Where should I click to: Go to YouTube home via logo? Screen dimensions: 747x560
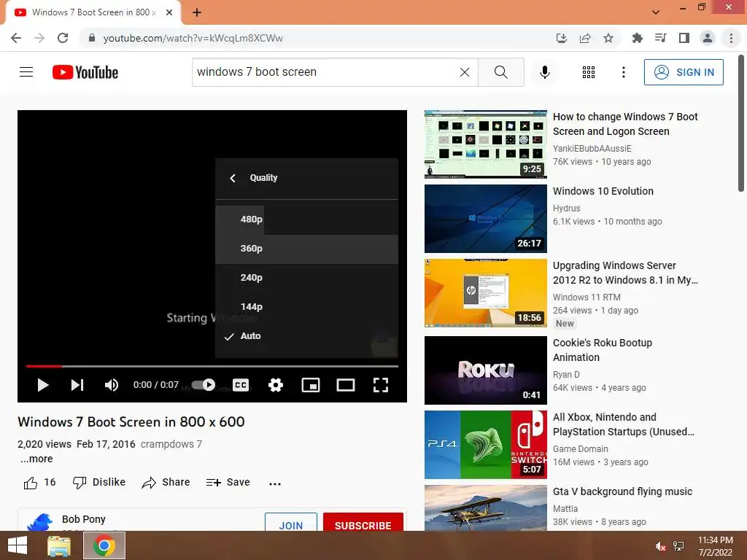pyautogui.click(x=85, y=72)
